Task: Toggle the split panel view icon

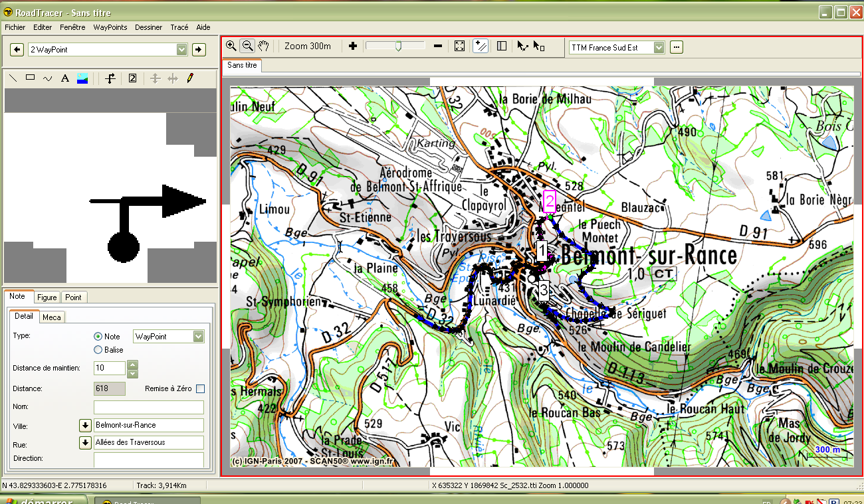Action: pos(502,46)
